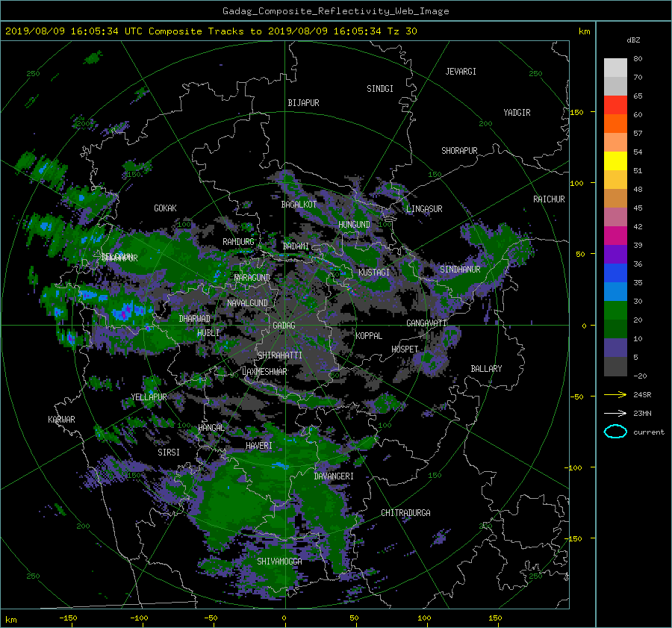Click the 23MN legend label text

(642, 413)
